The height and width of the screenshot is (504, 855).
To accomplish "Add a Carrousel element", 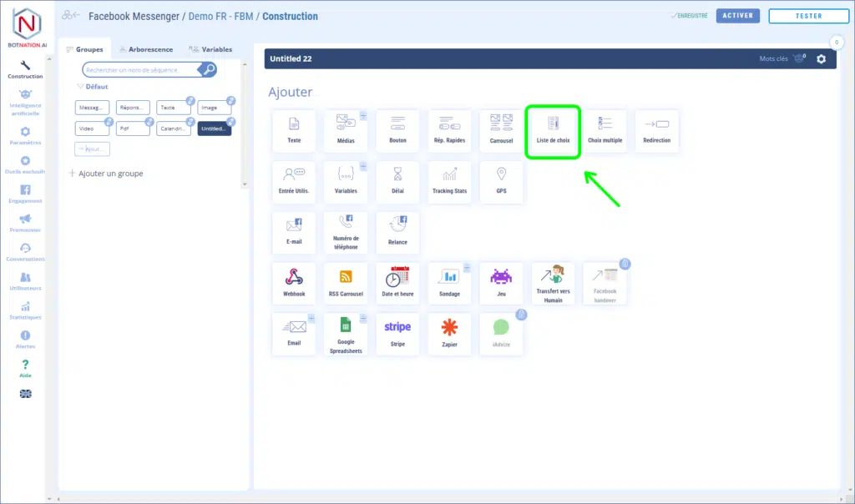I will point(501,131).
